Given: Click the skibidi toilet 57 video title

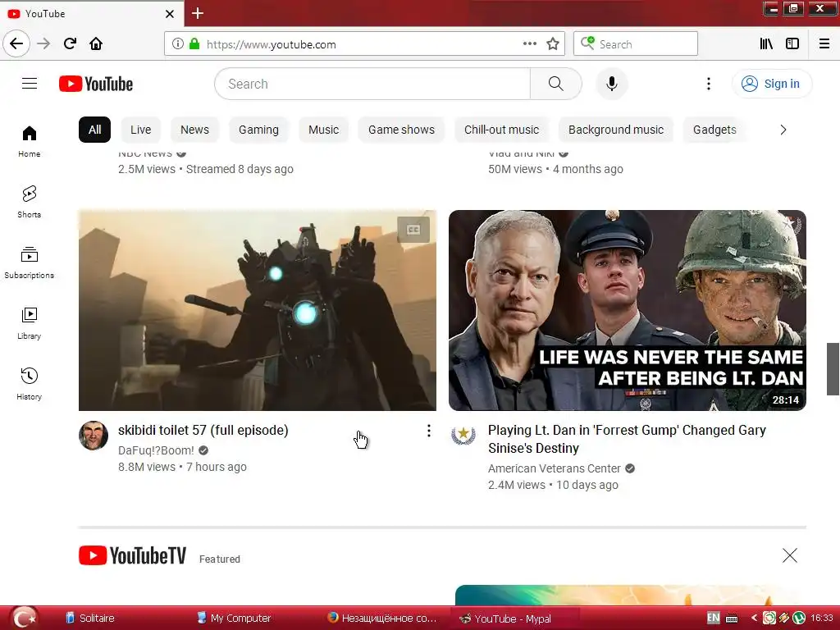Looking at the screenshot, I should [203, 430].
